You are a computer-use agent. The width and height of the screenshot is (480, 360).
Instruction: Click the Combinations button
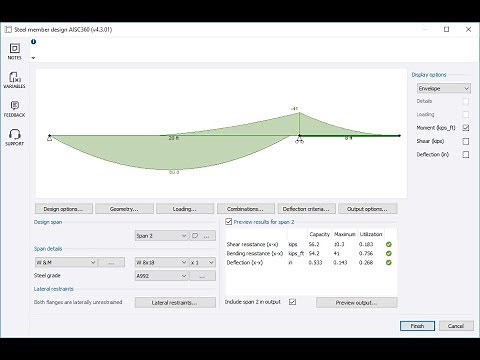246,209
